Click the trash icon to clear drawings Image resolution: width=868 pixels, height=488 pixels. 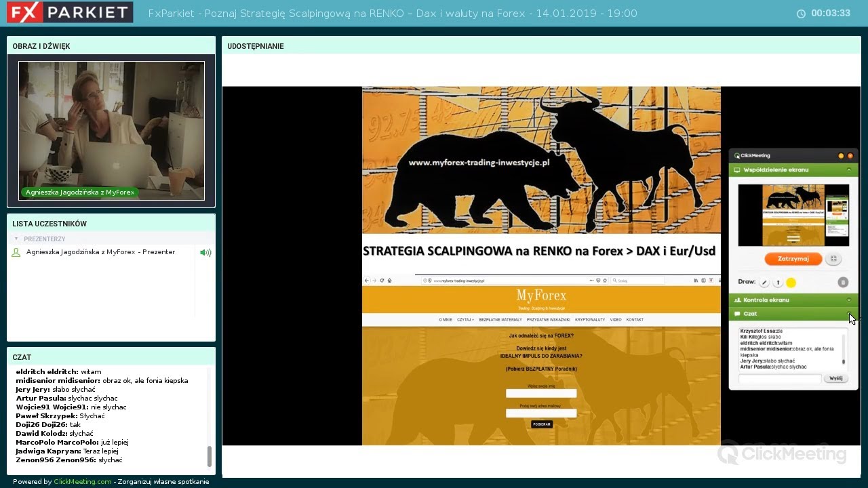click(843, 282)
